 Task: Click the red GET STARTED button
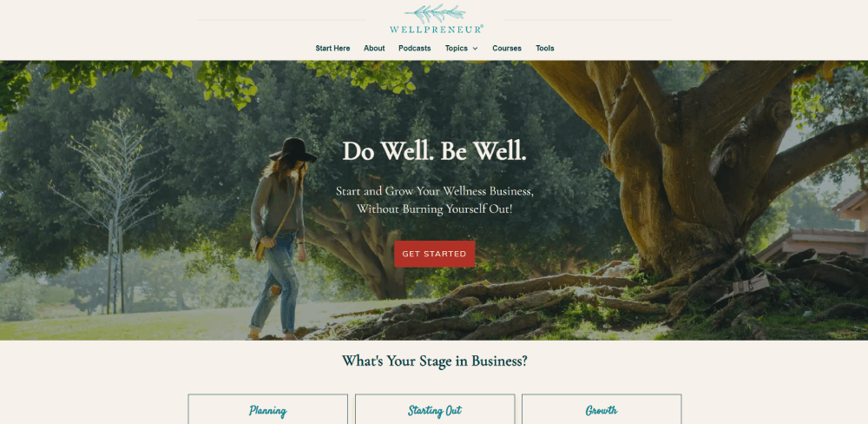435,254
